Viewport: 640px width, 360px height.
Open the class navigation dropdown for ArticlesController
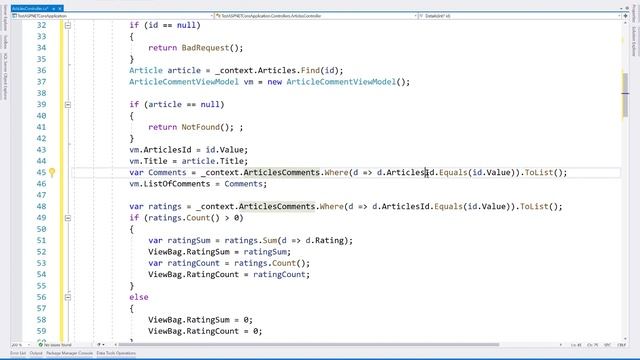coord(316,16)
